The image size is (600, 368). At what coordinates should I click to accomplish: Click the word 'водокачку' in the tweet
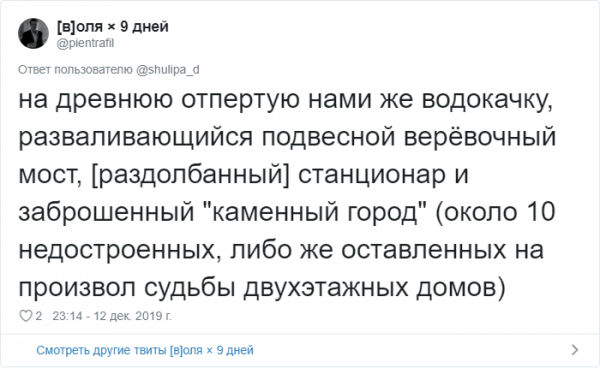tap(487, 100)
